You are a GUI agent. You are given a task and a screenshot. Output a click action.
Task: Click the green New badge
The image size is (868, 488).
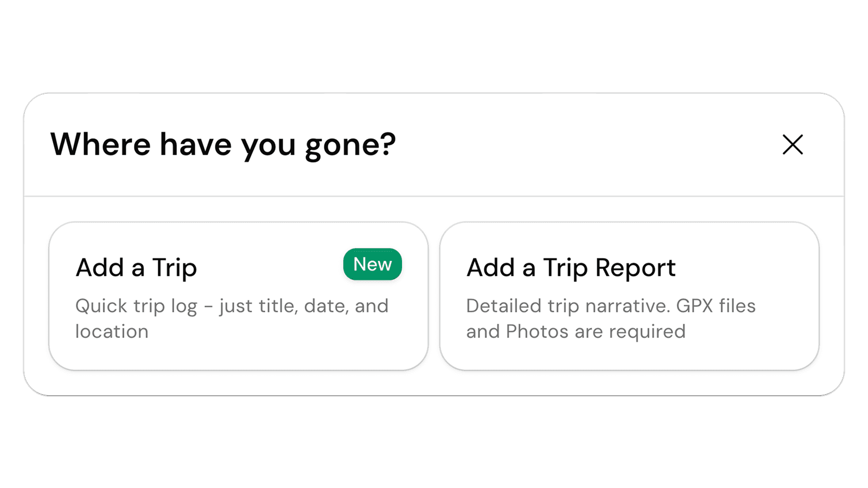[x=372, y=265]
